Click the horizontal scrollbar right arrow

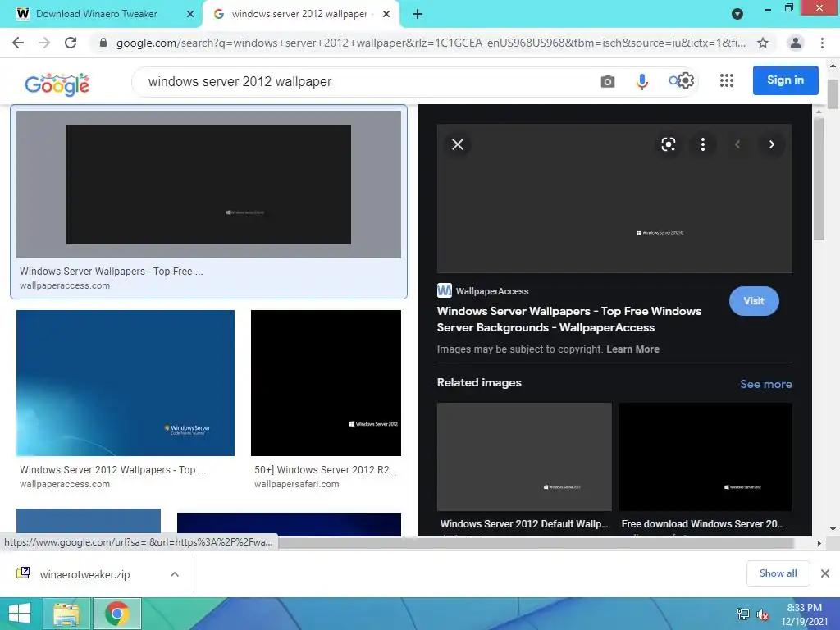pyautogui.click(x=819, y=543)
